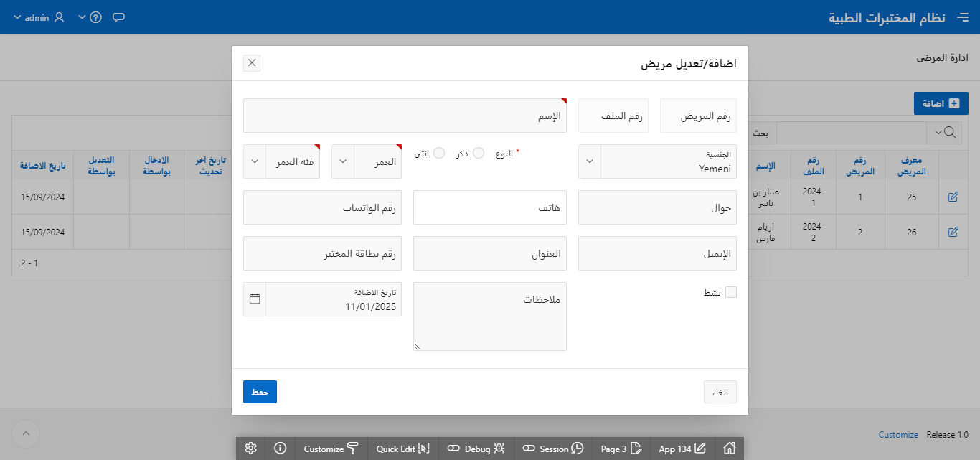Viewport: 980px width, 460px height.
Task: Click the report search text box
Action: pos(852,132)
